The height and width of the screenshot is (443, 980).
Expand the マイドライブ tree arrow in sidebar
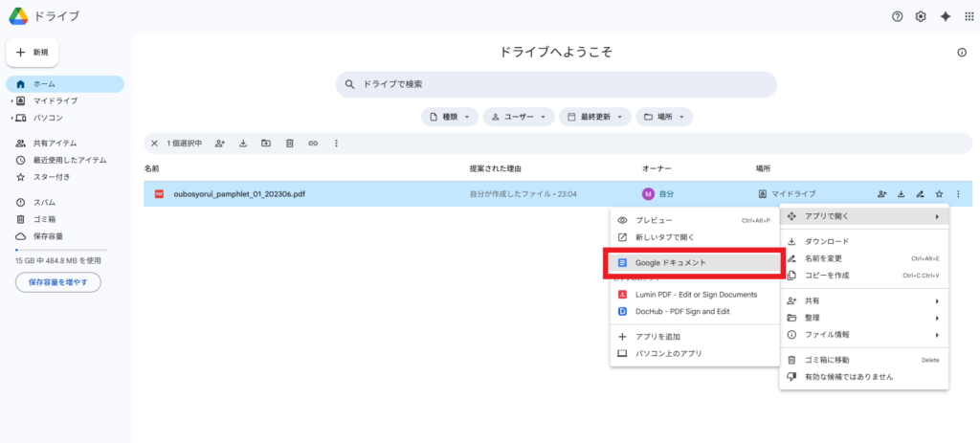coord(11,100)
